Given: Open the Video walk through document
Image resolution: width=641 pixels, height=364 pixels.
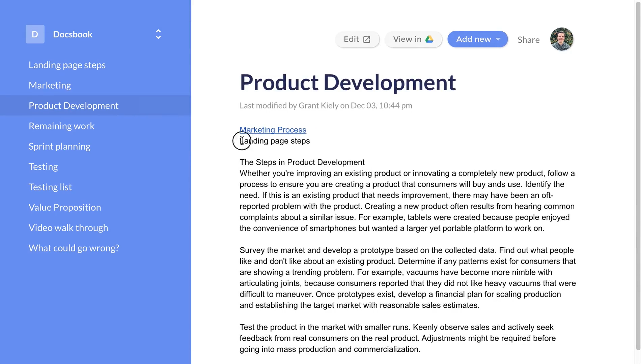Looking at the screenshot, I should click(68, 227).
